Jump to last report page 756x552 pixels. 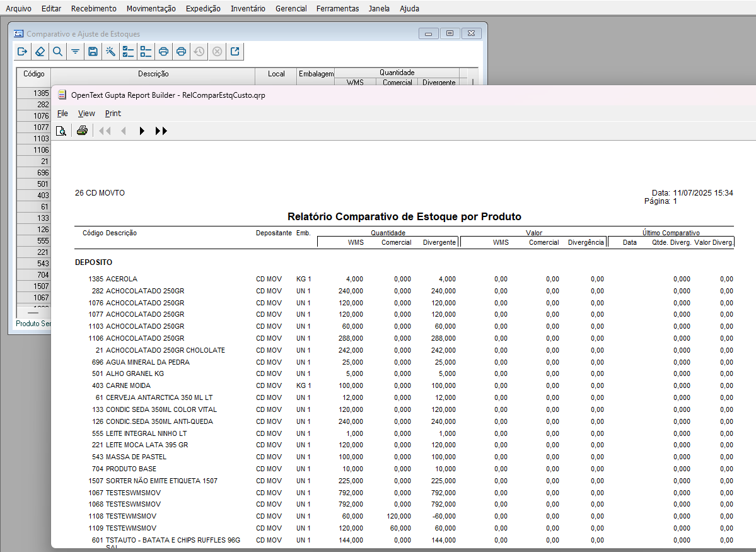coord(161,131)
